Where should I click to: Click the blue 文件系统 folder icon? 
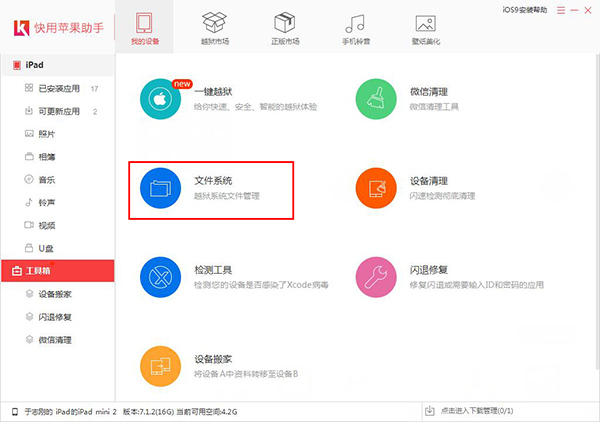click(x=160, y=188)
